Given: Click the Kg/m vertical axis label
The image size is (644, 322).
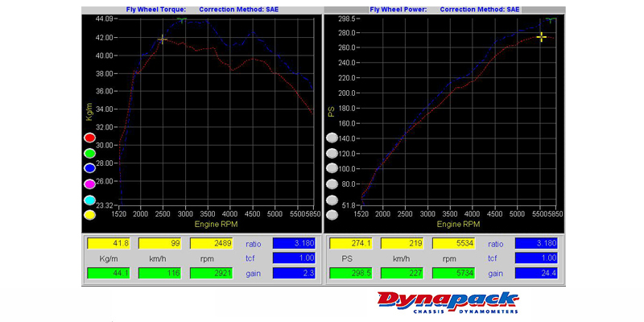Looking at the screenshot, I should point(89,112).
